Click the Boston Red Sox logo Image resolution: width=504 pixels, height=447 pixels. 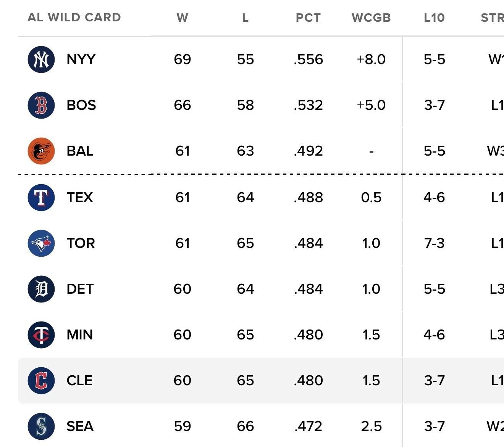[x=41, y=105]
